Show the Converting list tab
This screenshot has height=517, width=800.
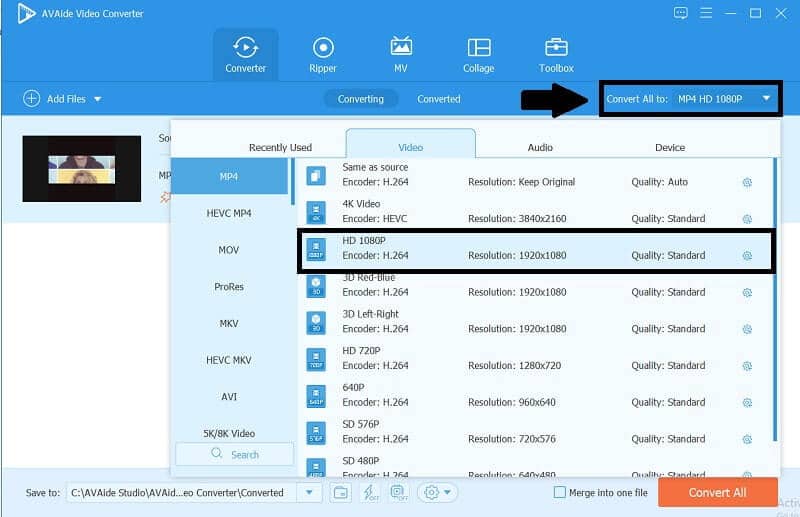[361, 99]
